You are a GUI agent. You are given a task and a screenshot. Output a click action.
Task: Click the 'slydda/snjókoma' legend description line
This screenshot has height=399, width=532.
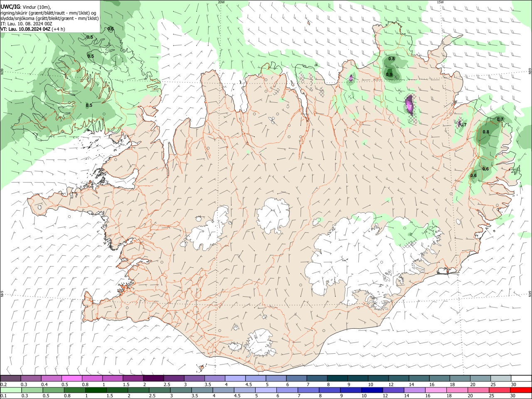pos(49,18)
